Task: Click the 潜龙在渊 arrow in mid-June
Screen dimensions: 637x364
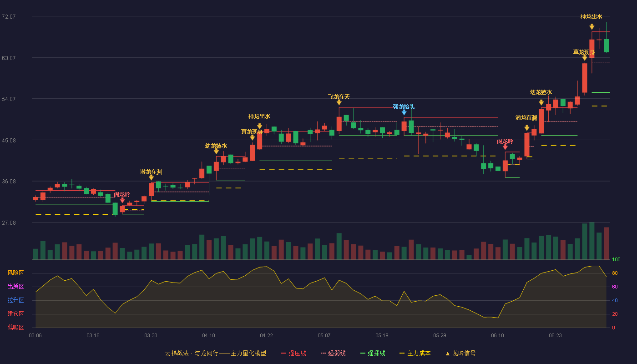Action: [x=527, y=128]
